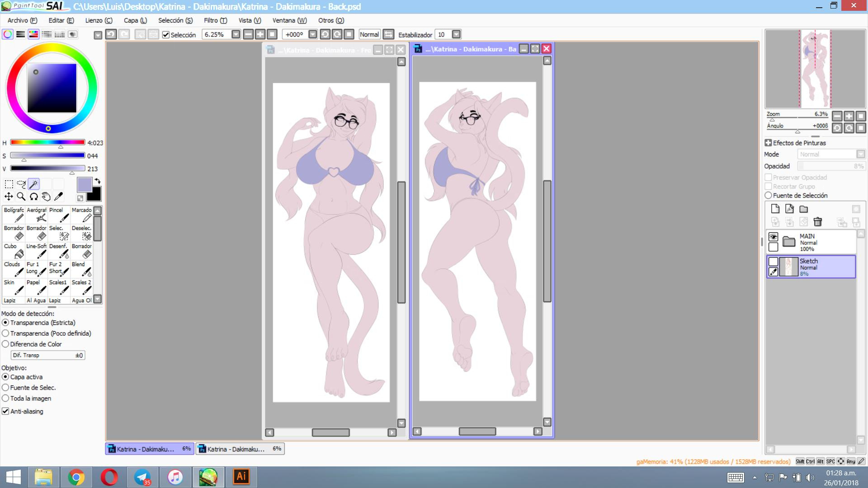Select the Lasso selection tool

pos(21,184)
